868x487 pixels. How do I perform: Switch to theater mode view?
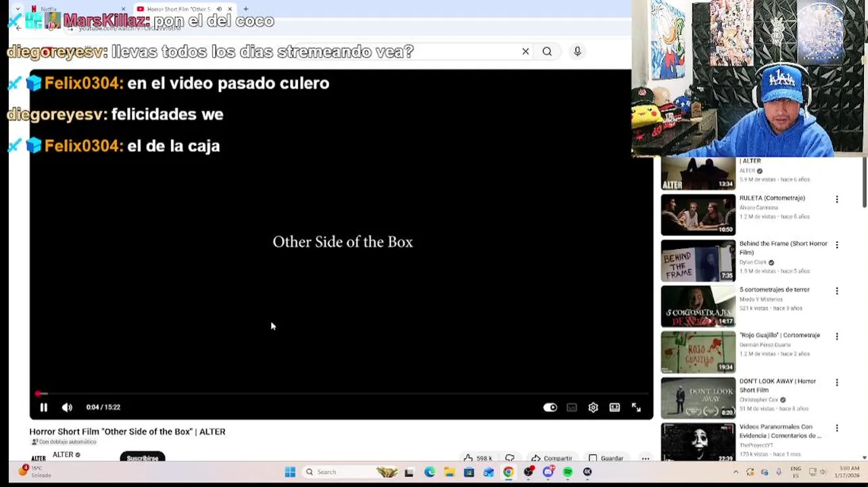click(614, 407)
